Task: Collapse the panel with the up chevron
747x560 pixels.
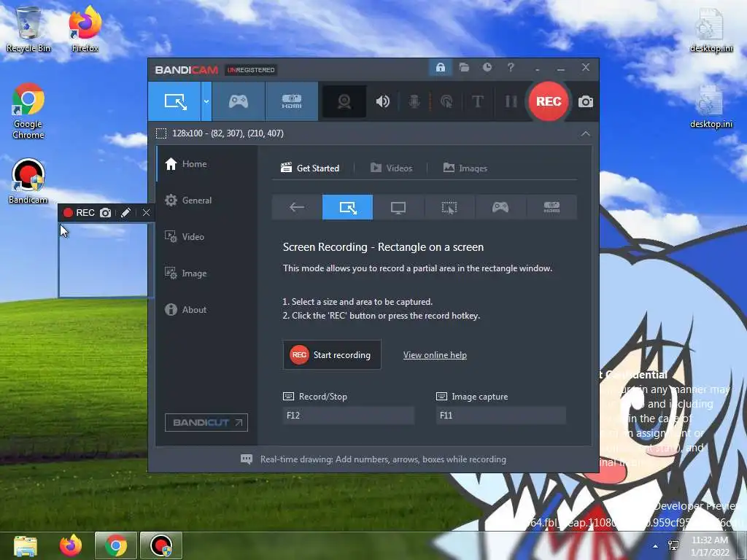Action: (x=586, y=134)
